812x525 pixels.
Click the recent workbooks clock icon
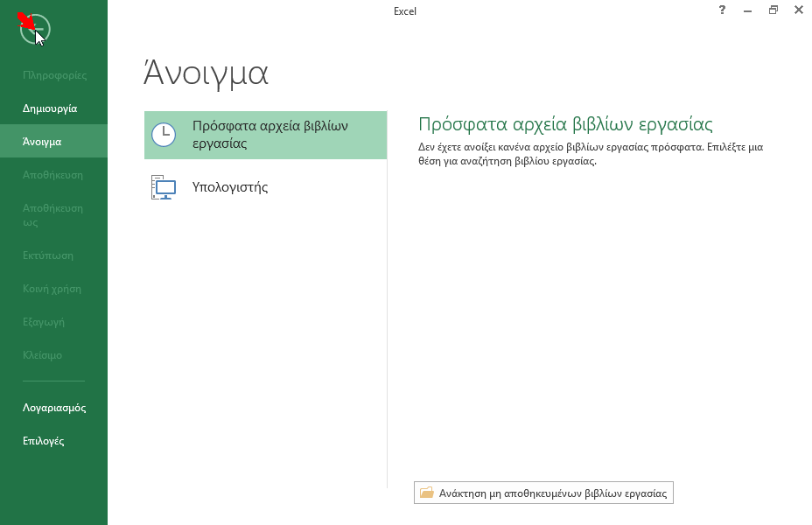click(x=163, y=135)
